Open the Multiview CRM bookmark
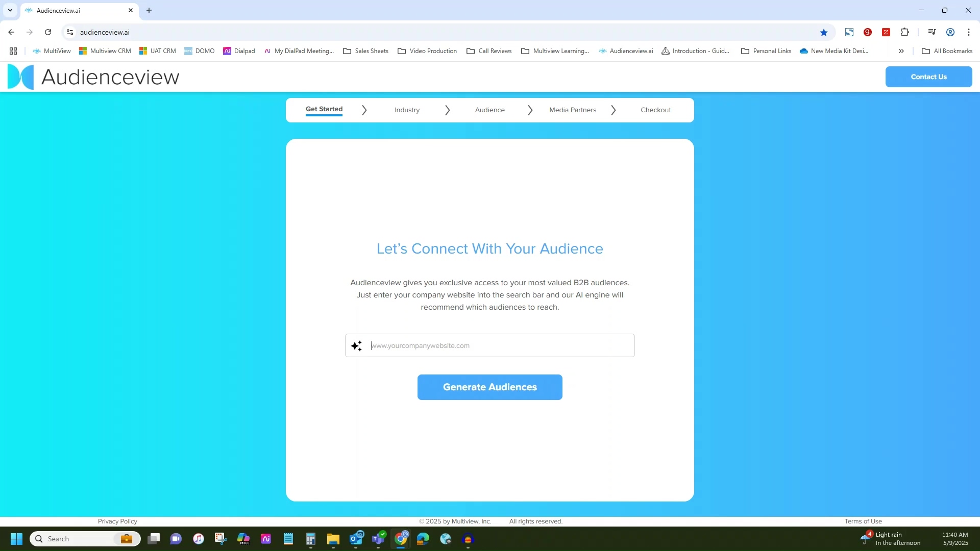Image resolution: width=980 pixels, height=551 pixels. (105, 51)
